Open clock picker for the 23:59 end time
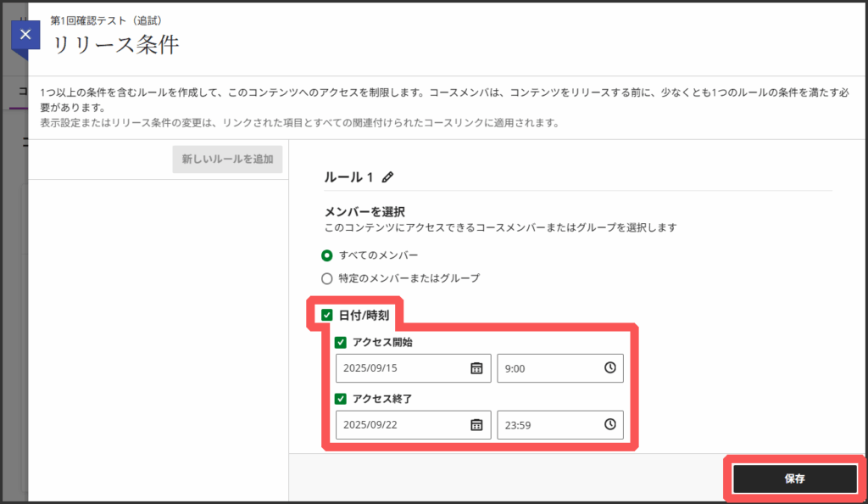Image resolution: width=868 pixels, height=504 pixels. coord(609,424)
